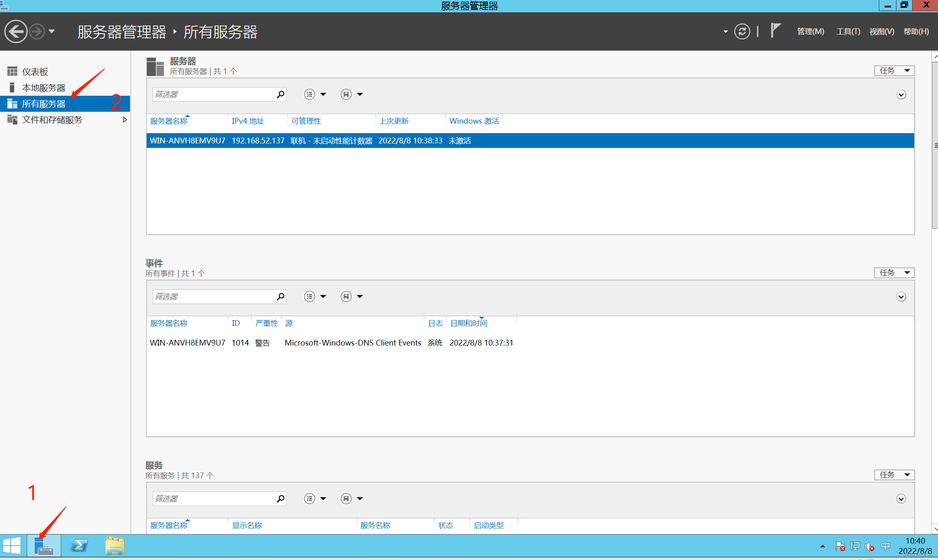Sort events by 日期和时间 column header
938x560 pixels.
click(x=468, y=323)
